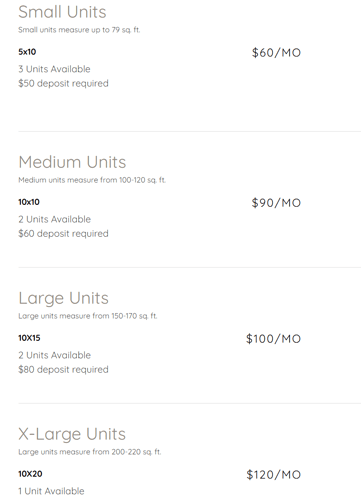The height and width of the screenshot is (500, 361).
Task: Click $50 deposit required text
Action: [x=63, y=83]
